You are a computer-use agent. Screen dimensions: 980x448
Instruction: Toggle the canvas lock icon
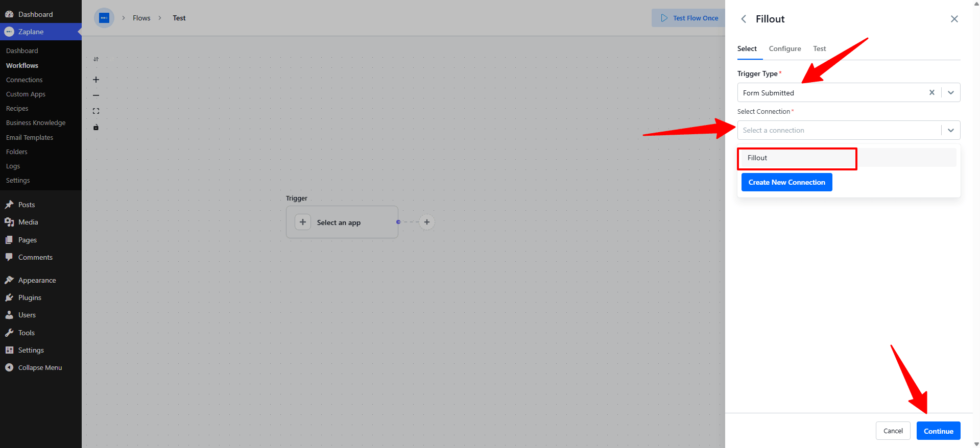pyautogui.click(x=96, y=127)
